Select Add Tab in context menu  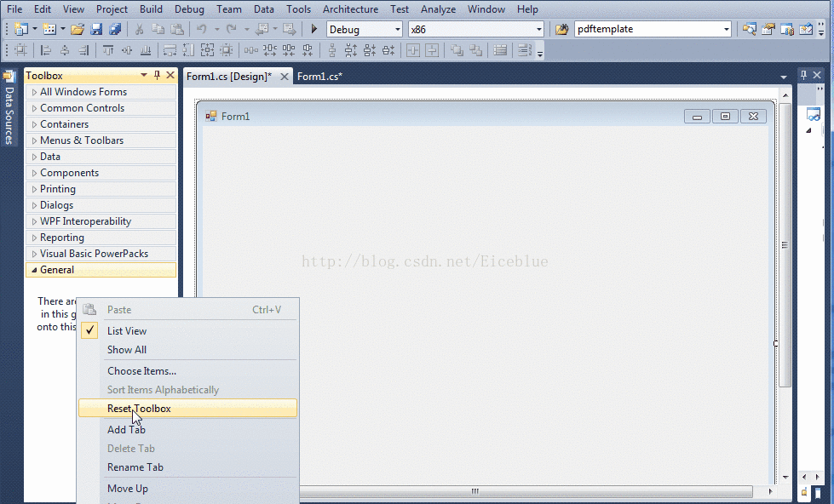187,430
